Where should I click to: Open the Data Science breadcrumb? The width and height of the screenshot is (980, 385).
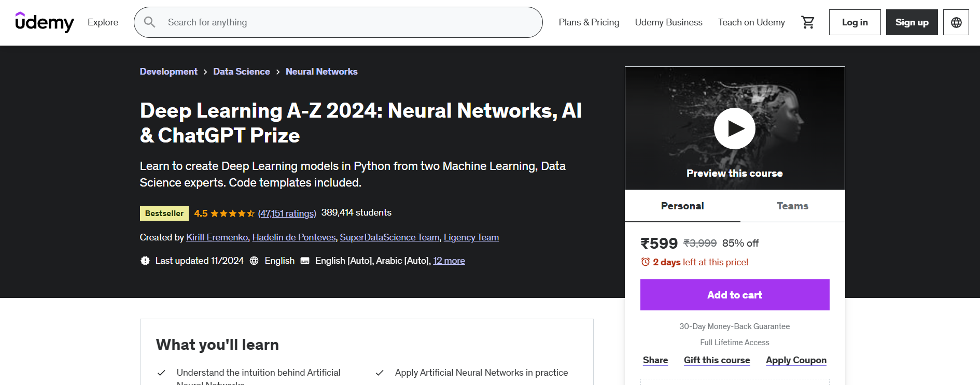pyautogui.click(x=241, y=72)
